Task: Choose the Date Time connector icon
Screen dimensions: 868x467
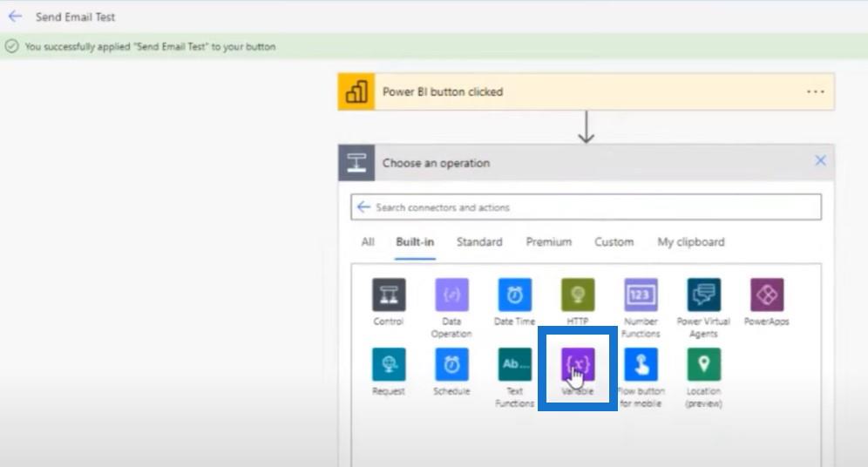Action: tap(515, 294)
